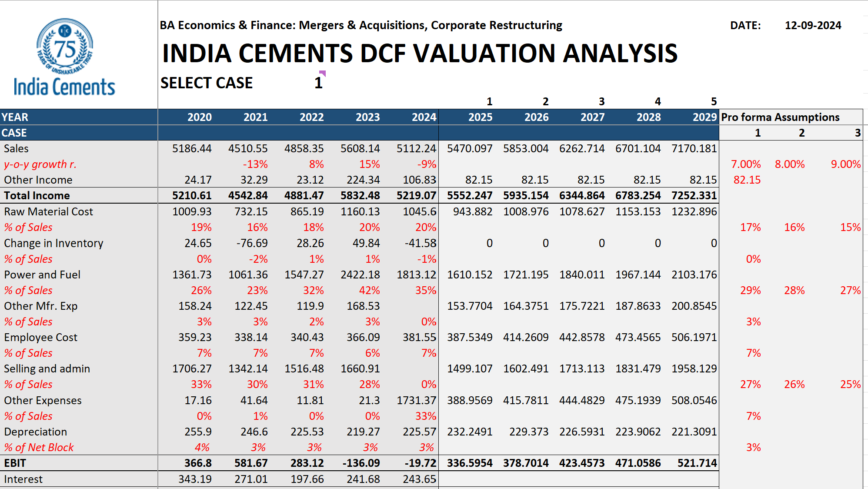
Task: Select the SELECT CASE value cell
Action: click(318, 83)
